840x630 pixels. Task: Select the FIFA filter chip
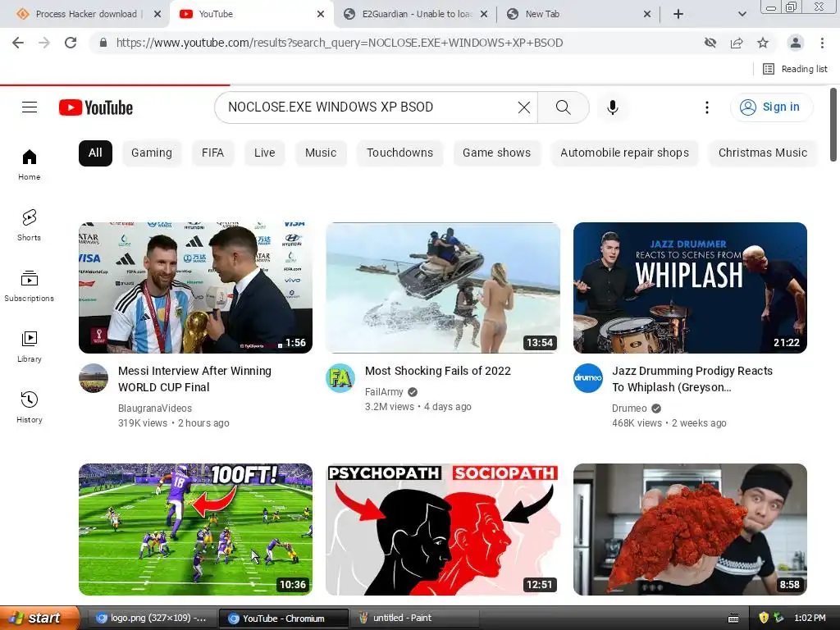click(x=212, y=153)
